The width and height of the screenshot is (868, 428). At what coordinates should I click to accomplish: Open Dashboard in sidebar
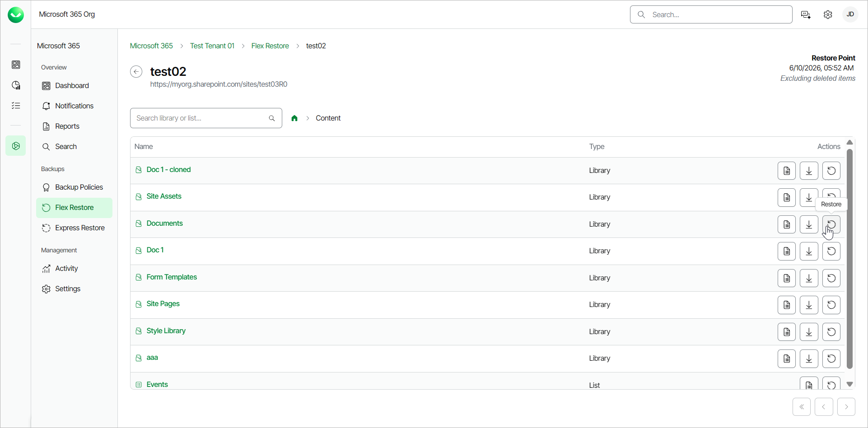[74, 86]
